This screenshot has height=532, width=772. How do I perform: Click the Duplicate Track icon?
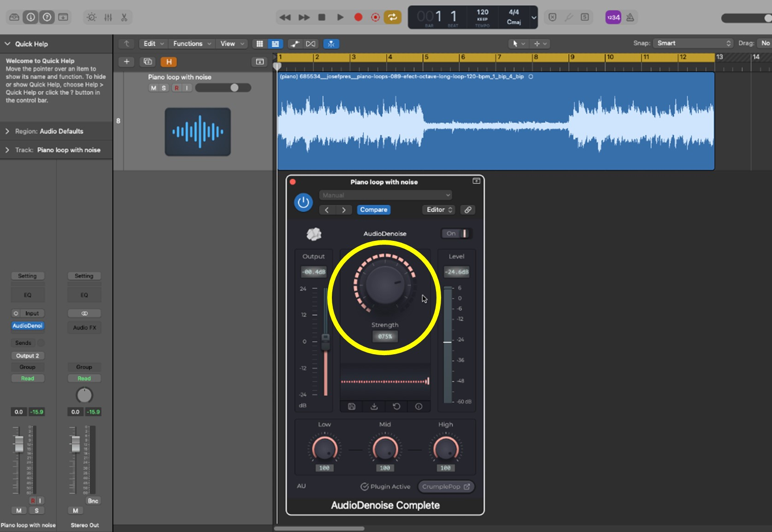[x=147, y=62]
